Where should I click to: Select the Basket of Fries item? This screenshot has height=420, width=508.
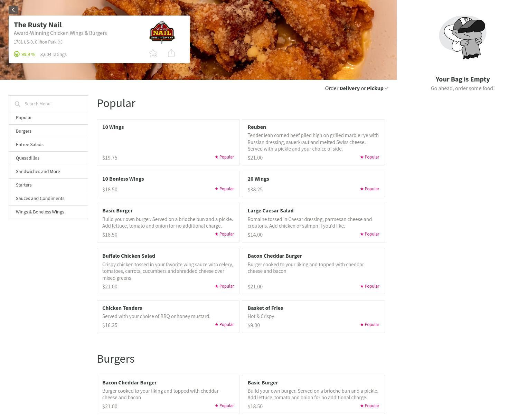click(x=313, y=316)
